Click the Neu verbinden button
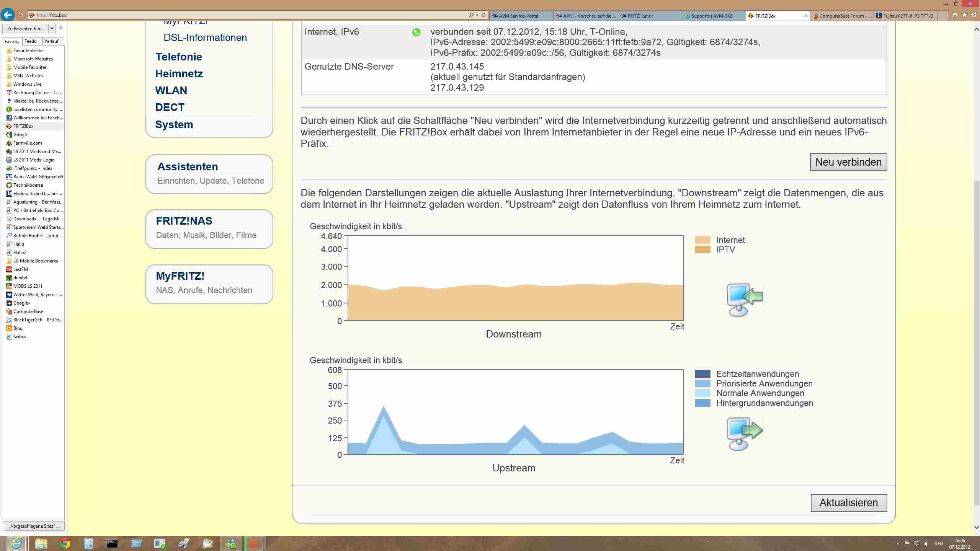 848,162
